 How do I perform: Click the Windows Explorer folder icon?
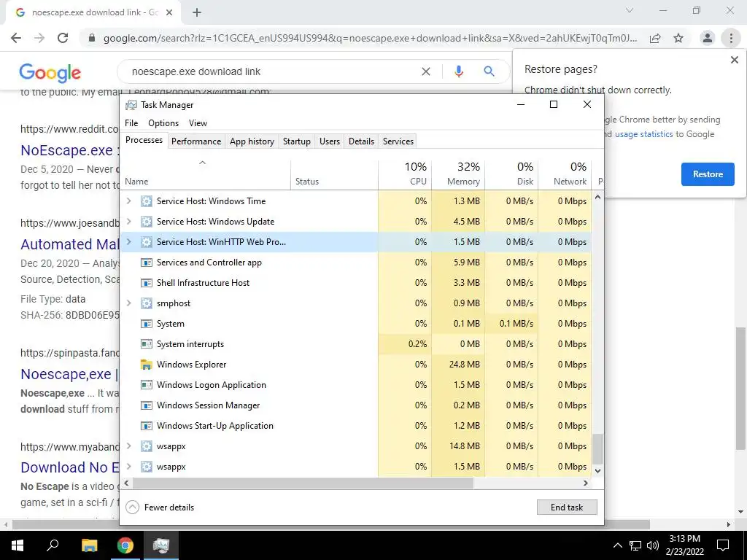pos(146,365)
